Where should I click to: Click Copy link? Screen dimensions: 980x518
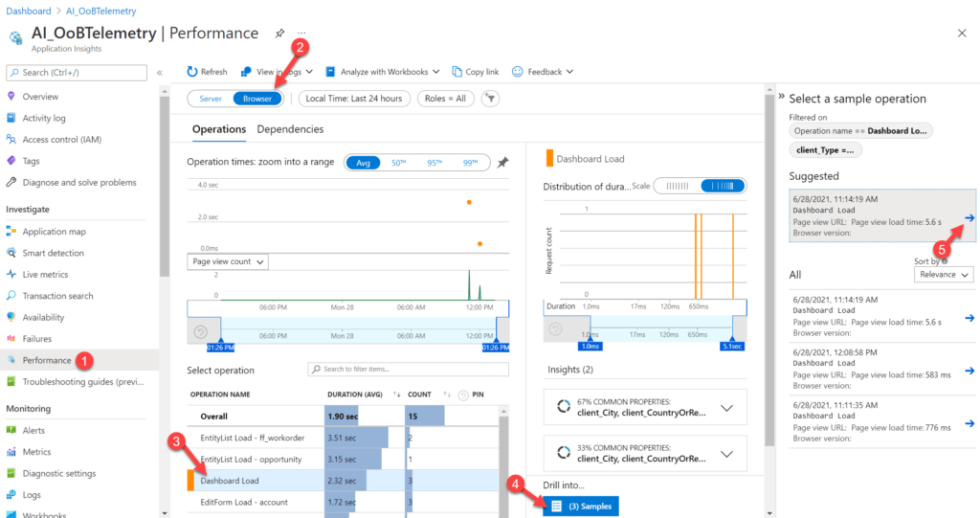(475, 72)
